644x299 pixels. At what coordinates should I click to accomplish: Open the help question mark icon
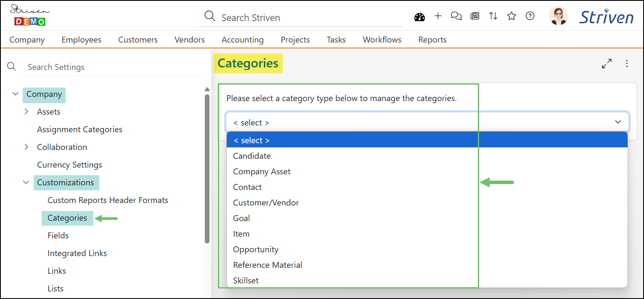[x=530, y=16]
